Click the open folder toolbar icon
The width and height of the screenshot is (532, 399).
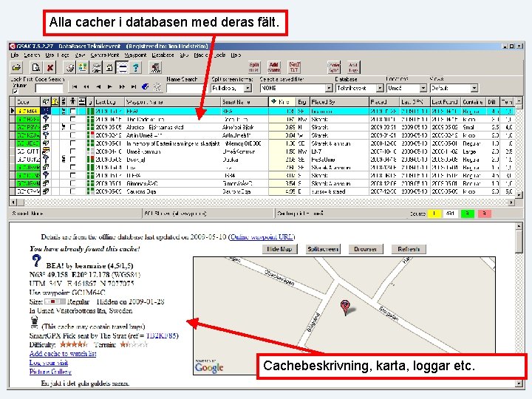(16, 67)
